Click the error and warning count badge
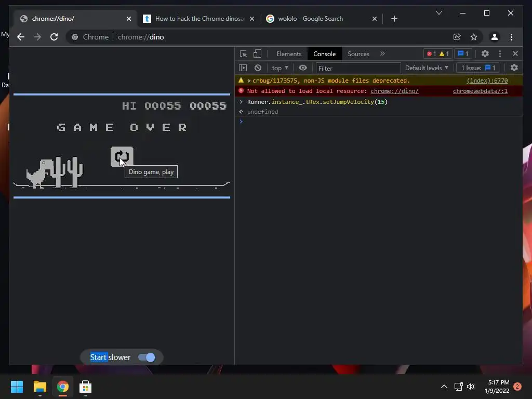 point(437,54)
